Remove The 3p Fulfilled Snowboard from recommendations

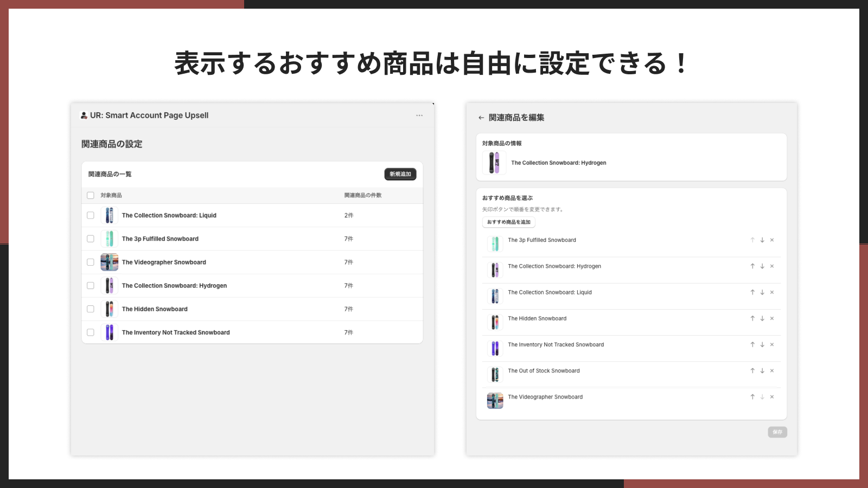coord(772,240)
